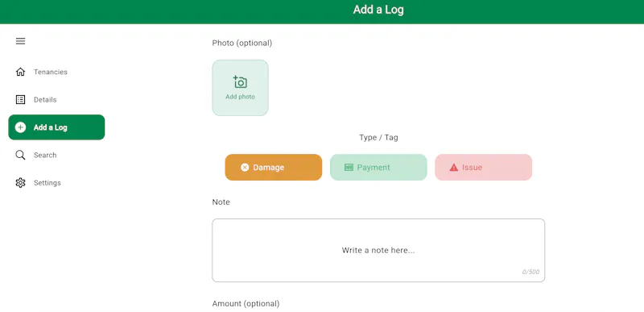Select Add a Log in the sidebar
Image resolution: width=644 pixels, height=312 pixels.
(56, 127)
